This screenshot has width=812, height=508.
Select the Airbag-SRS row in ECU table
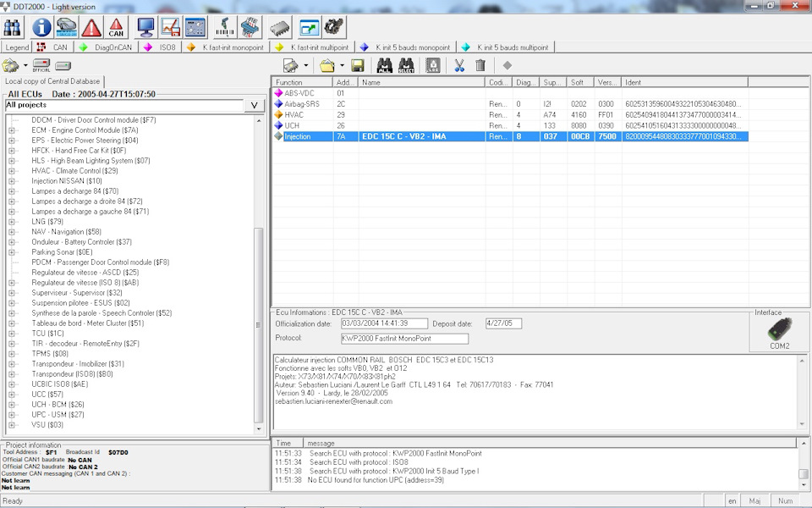510,104
